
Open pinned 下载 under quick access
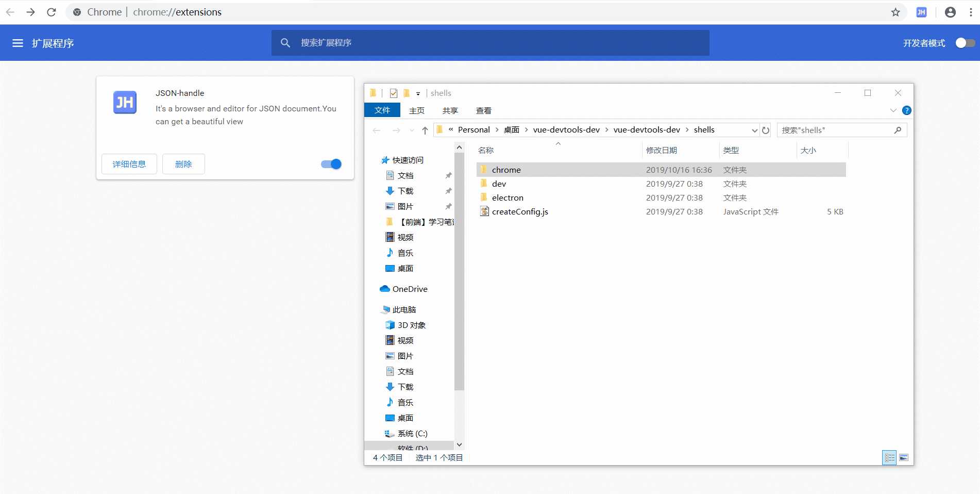pos(400,191)
